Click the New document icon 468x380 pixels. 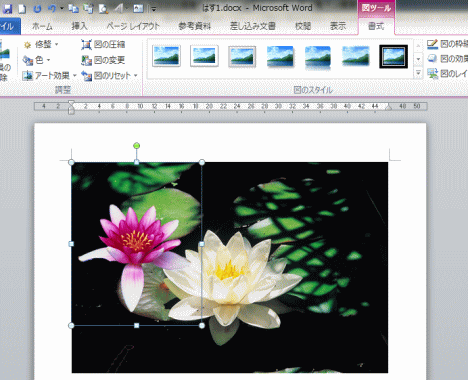[22, 9]
